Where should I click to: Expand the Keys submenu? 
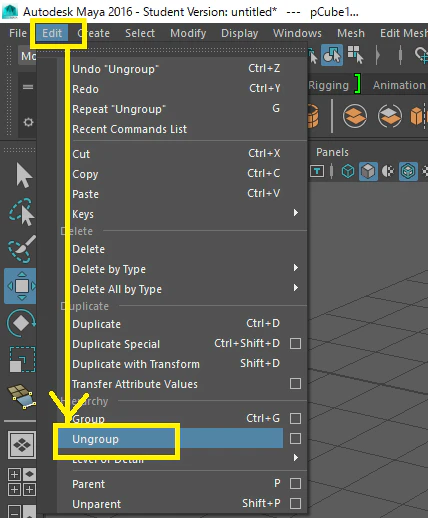click(296, 213)
